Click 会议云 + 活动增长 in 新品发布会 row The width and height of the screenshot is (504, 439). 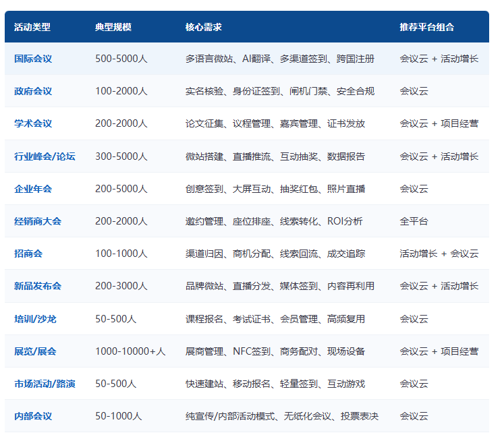(439, 286)
